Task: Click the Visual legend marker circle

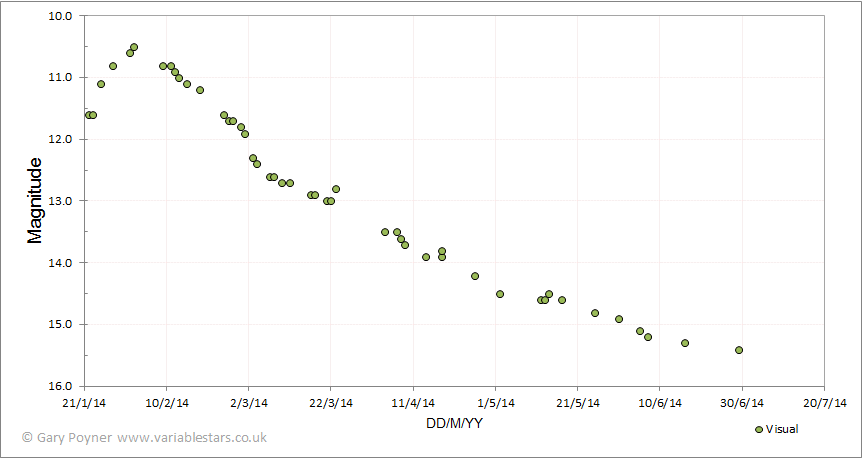Action: [x=759, y=429]
